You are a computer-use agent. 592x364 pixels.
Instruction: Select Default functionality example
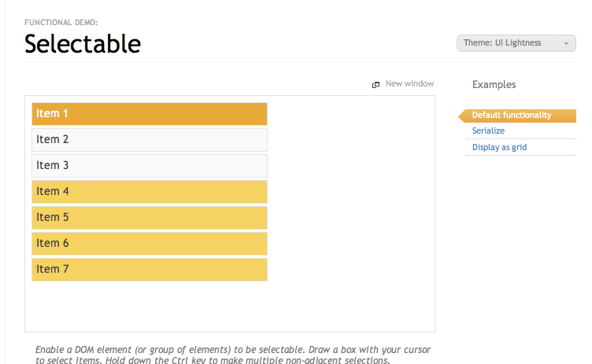click(x=511, y=116)
